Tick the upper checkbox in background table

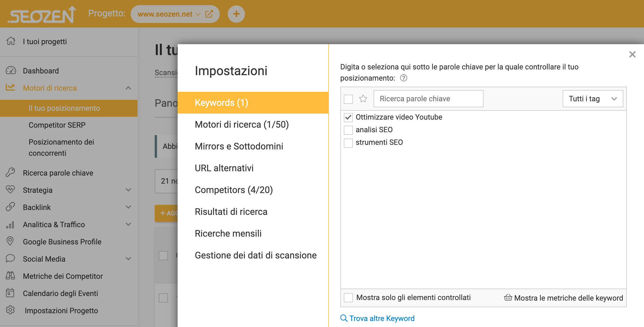(163, 255)
